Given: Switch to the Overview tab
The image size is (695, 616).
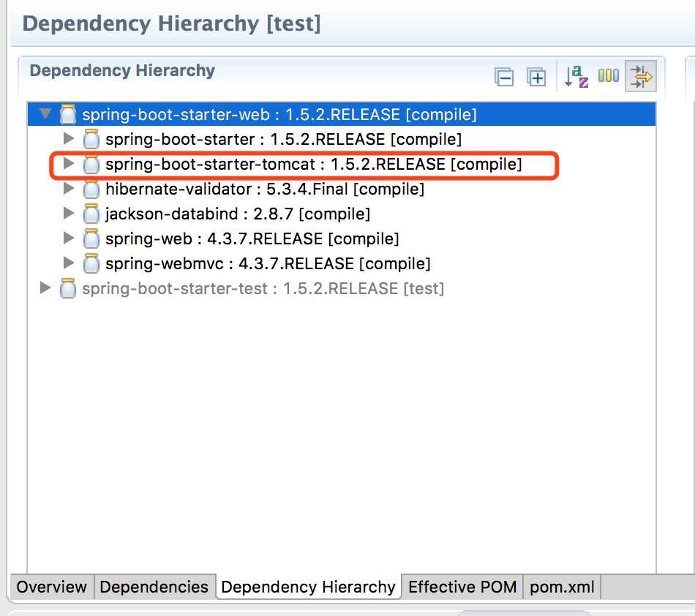Looking at the screenshot, I should pos(51,587).
